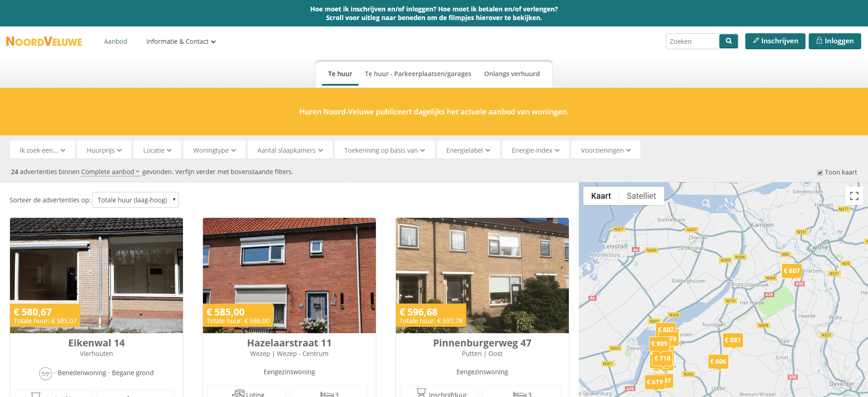Image resolution: width=868 pixels, height=397 pixels.
Task: Click the Inloggen button
Action: tap(835, 41)
